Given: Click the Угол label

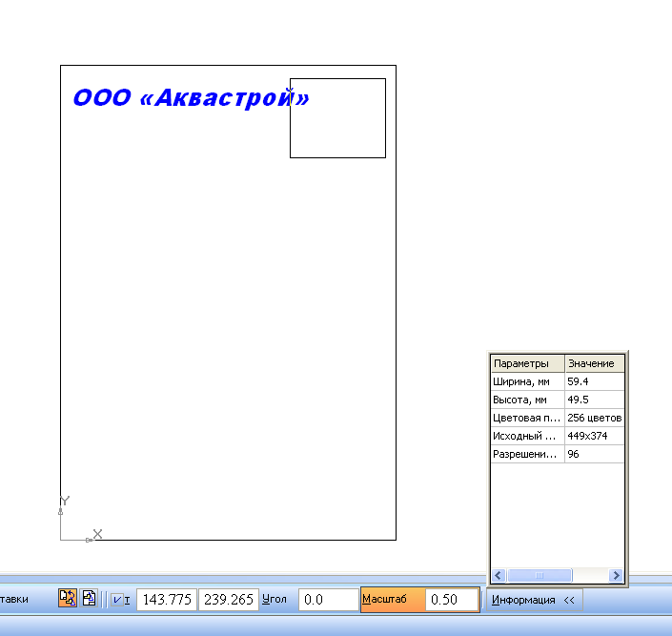Looking at the screenshot, I should point(275,599).
